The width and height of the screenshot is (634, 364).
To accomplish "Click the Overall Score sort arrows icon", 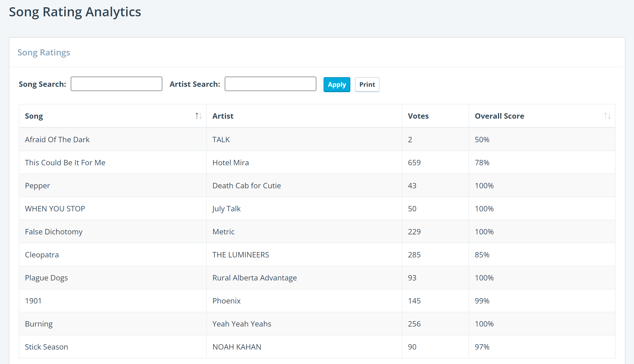I will [607, 116].
